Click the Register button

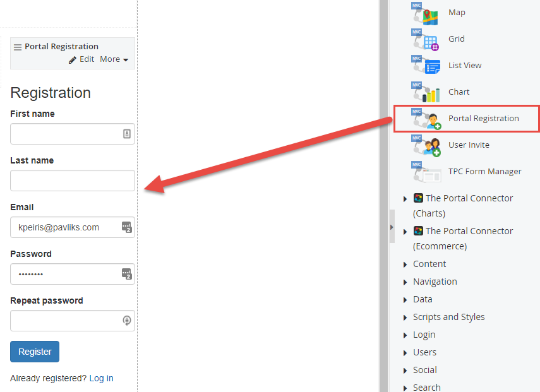35,352
